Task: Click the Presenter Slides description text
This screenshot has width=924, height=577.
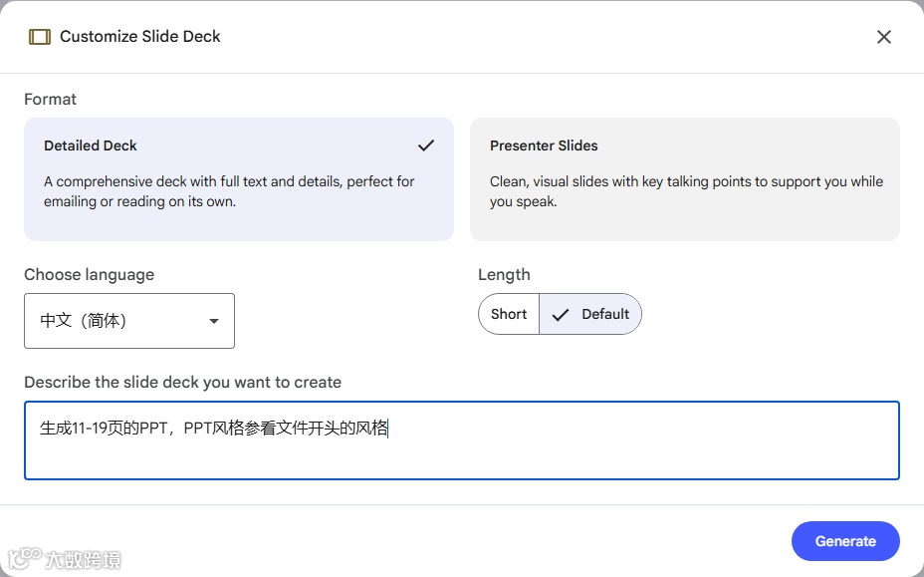Action: [686, 191]
